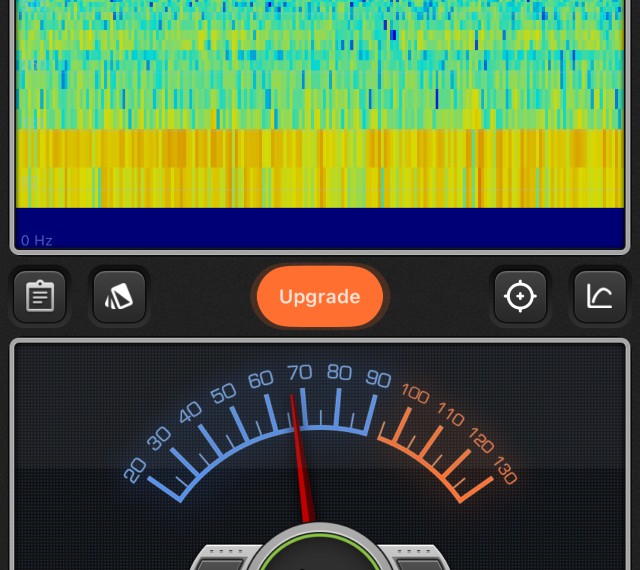Tap the blue-green upper area of the spectrogram
The height and width of the screenshot is (570, 640).
click(320, 60)
